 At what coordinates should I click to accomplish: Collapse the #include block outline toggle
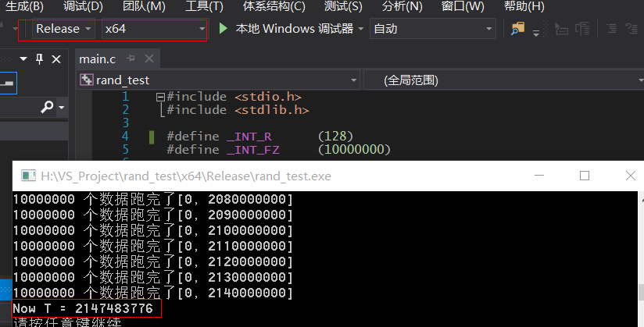pyautogui.click(x=160, y=97)
